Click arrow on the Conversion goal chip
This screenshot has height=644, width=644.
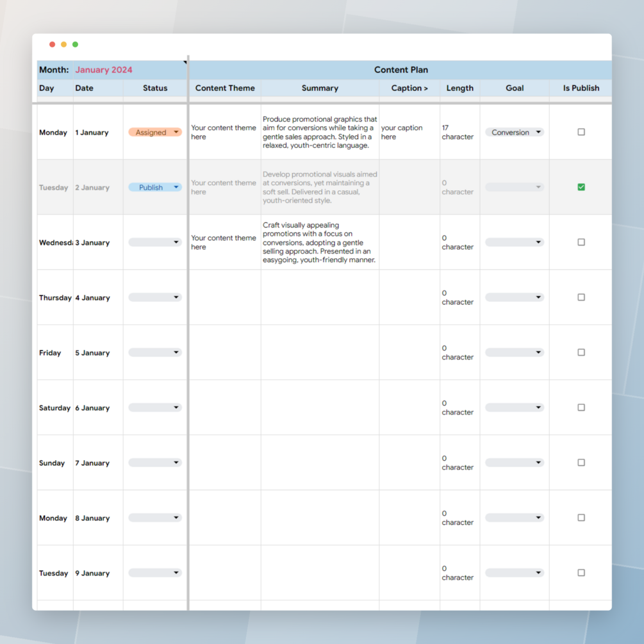click(x=538, y=132)
